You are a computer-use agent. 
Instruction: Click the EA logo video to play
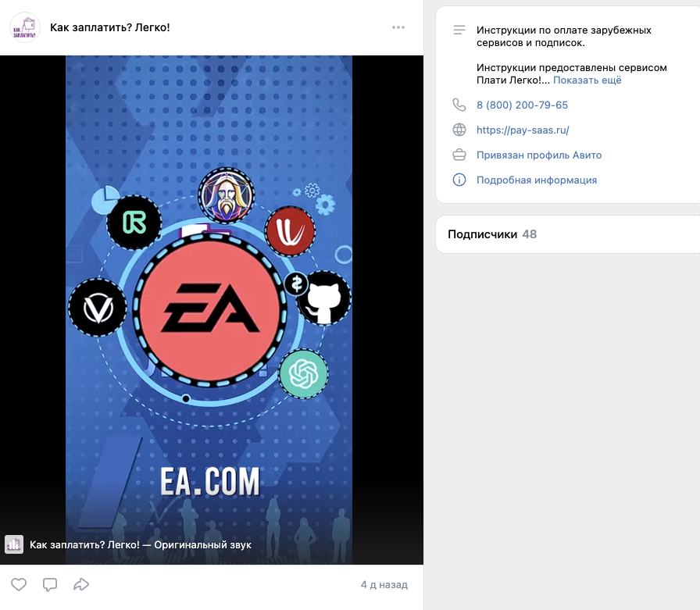209,309
